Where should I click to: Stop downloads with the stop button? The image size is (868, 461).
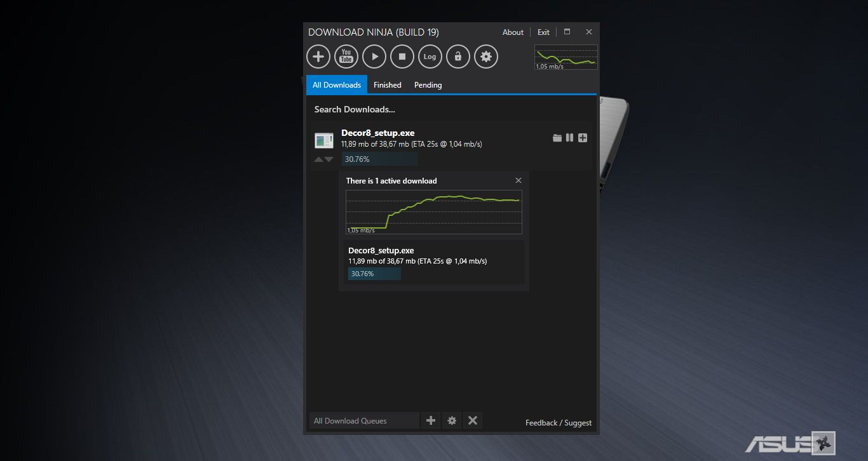[402, 57]
